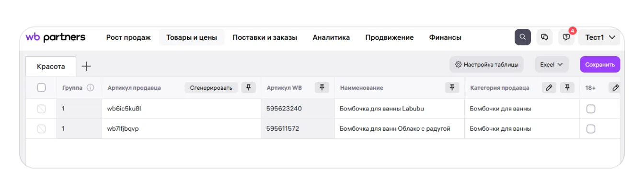
Task: Pin the Артикул WB column
Action: pos(322,87)
